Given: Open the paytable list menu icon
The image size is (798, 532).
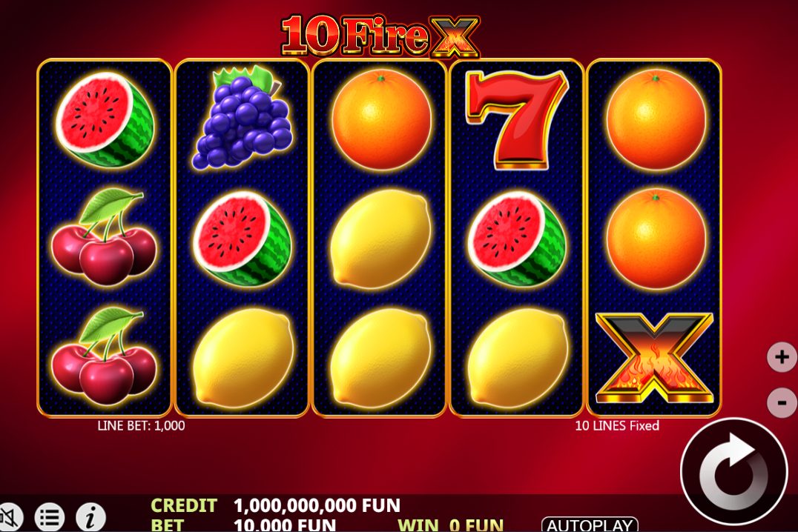Looking at the screenshot, I should (x=50, y=517).
